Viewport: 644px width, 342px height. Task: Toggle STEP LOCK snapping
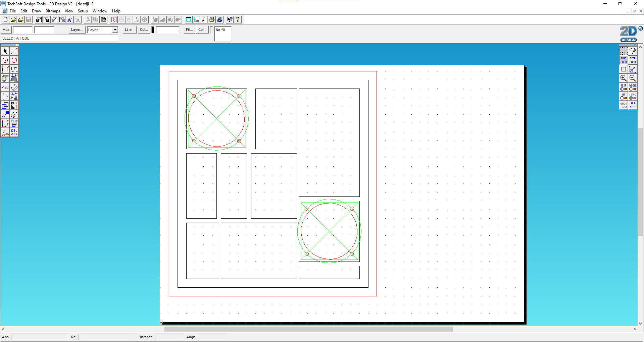[633, 60]
